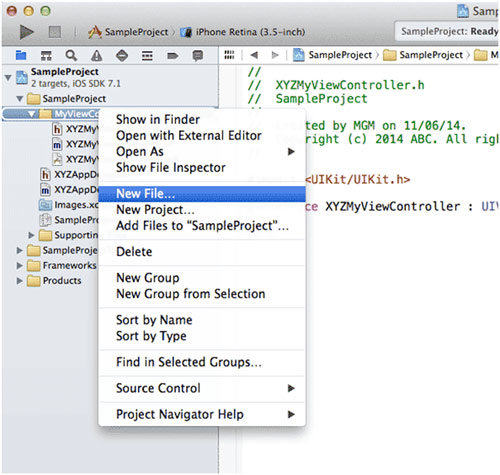Collapse the SampleProject project root triangle
500x475 pixels.
[8, 78]
